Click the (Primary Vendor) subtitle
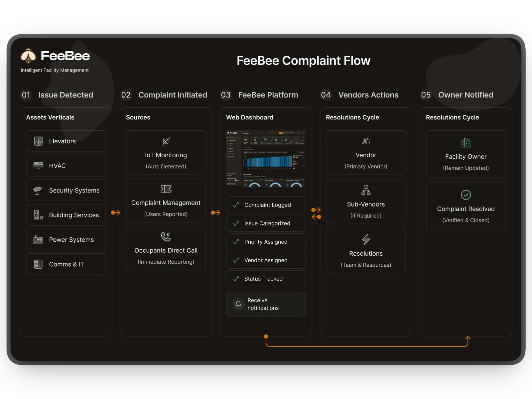 click(x=366, y=166)
